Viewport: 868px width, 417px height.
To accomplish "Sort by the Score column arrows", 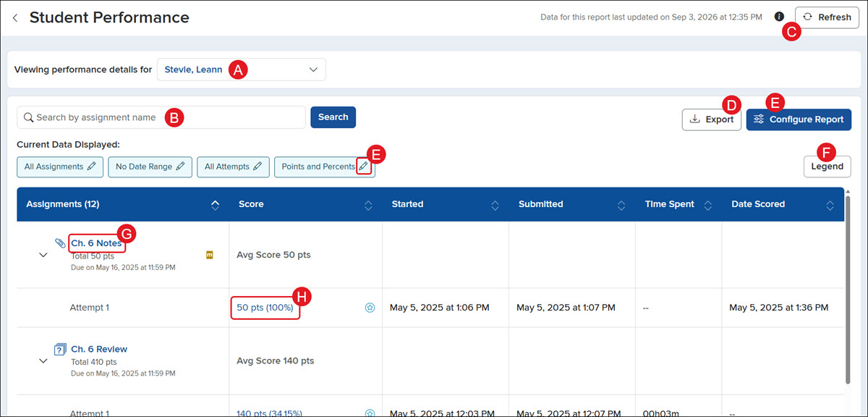I will [368, 205].
